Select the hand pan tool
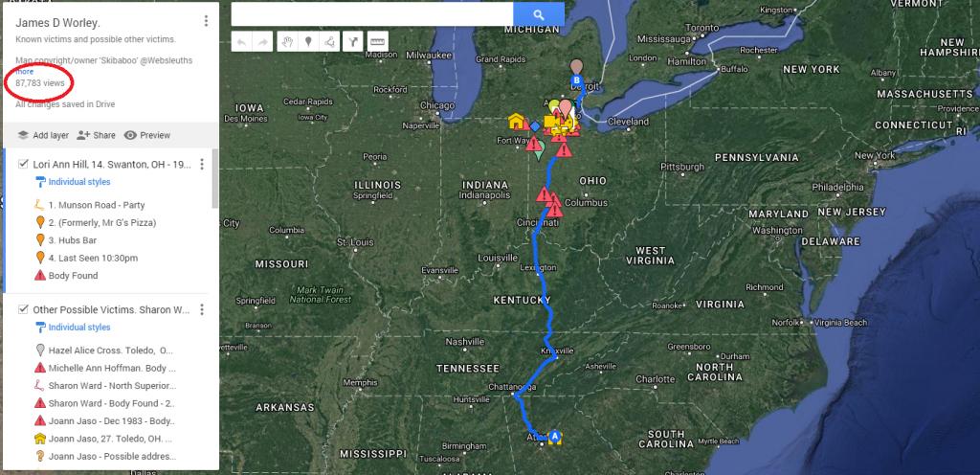 click(x=287, y=42)
